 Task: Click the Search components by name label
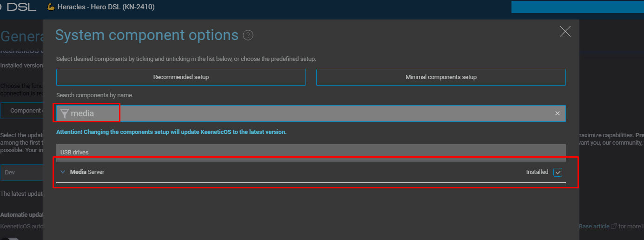point(95,95)
